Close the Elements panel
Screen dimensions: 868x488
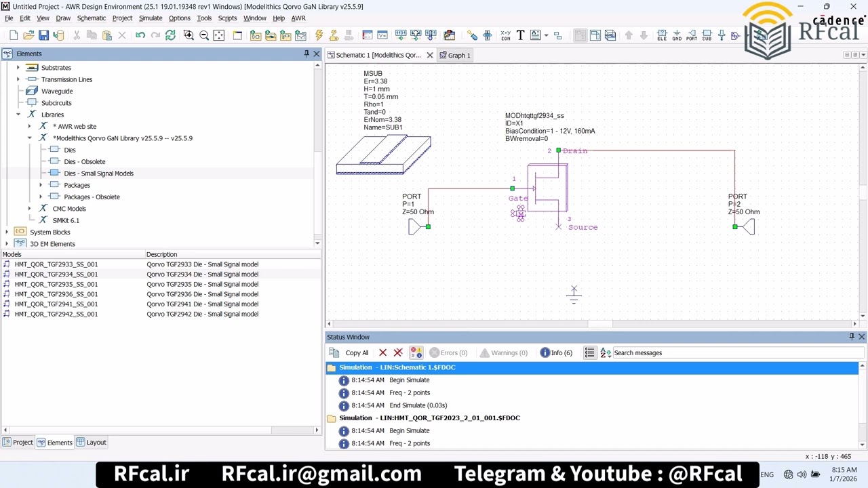coord(317,54)
